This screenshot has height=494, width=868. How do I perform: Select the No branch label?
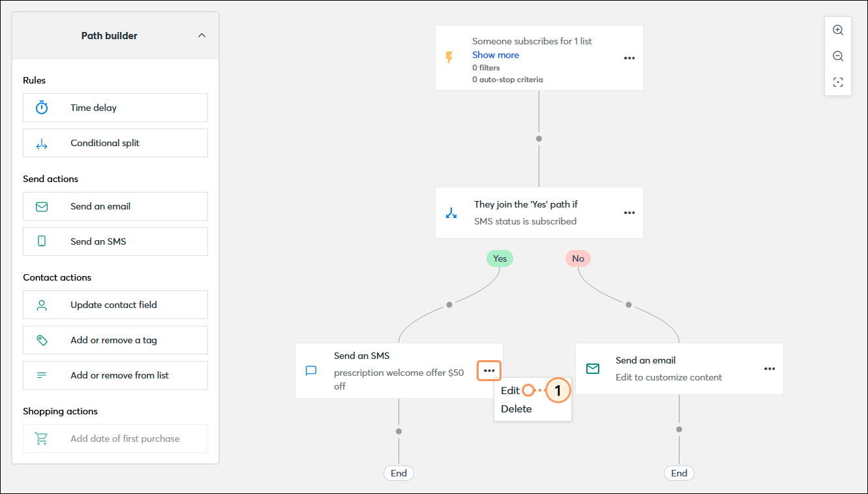click(x=578, y=258)
